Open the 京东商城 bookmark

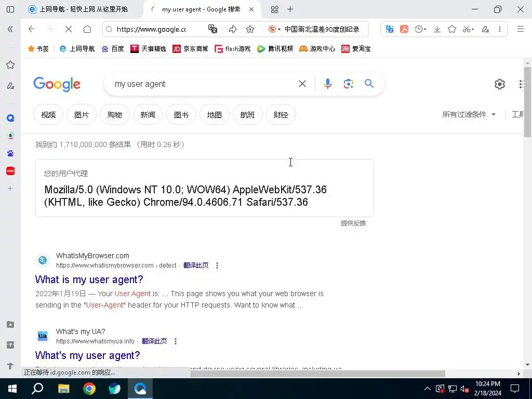pos(190,49)
